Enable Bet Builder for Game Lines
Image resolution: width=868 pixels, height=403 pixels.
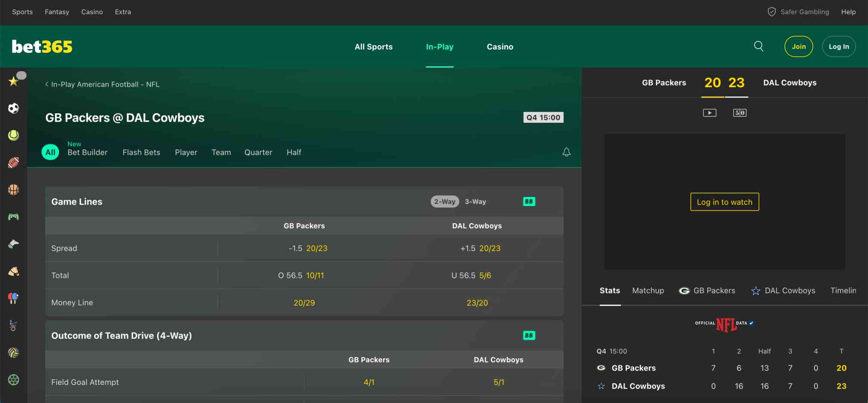[529, 201]
